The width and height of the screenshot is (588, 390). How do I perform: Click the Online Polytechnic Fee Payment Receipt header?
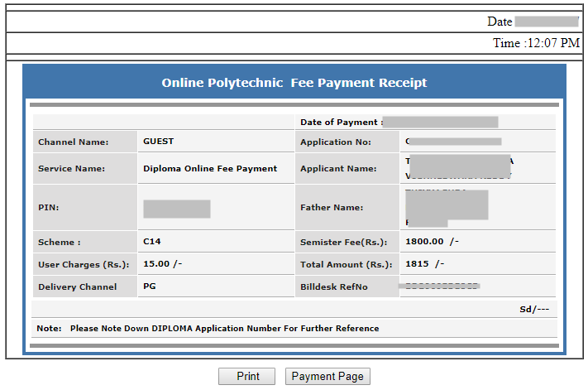click(x=294, y=83)
